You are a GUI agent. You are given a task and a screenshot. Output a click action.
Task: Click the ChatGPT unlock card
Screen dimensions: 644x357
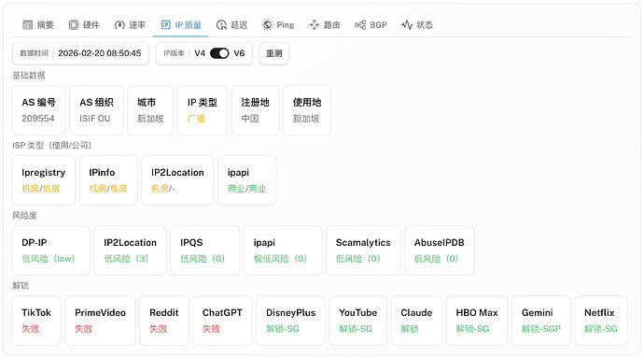coord(222,321)
